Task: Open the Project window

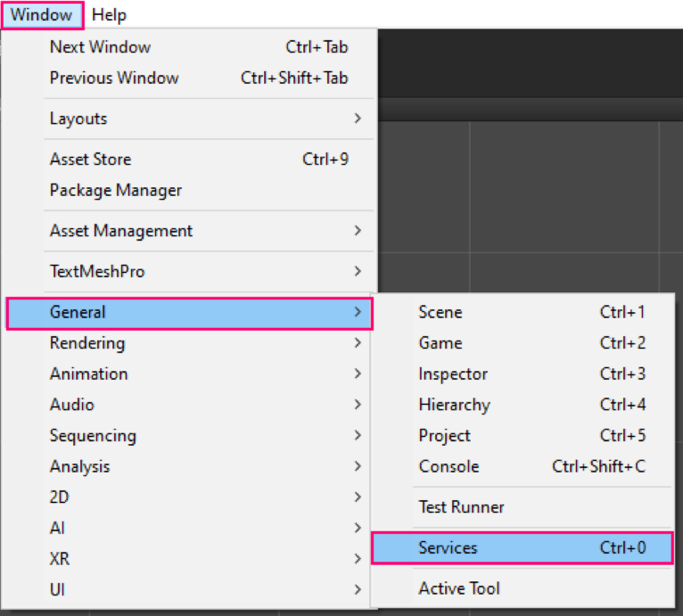Action: point(523,436)
